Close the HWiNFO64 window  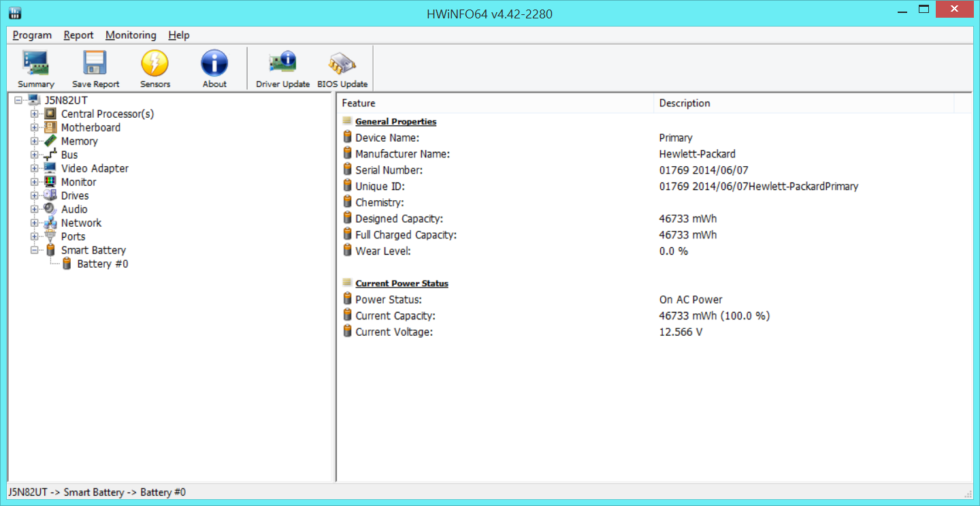[x=953, y=10]
